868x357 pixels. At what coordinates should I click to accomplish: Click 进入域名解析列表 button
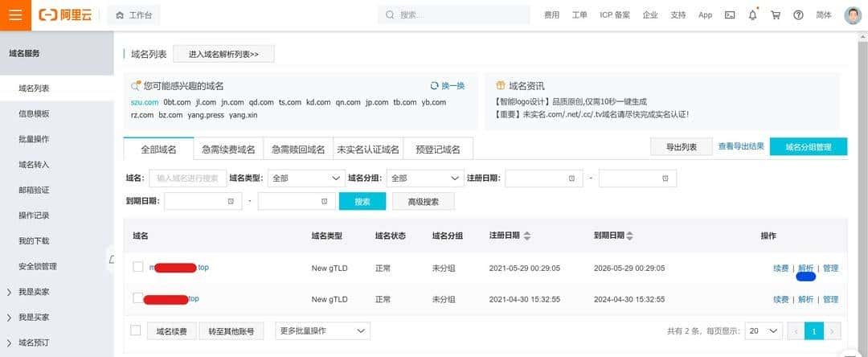coord(223,54)
